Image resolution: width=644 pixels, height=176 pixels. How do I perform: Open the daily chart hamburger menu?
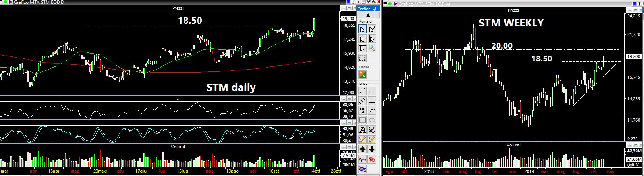tap(2, 2)
